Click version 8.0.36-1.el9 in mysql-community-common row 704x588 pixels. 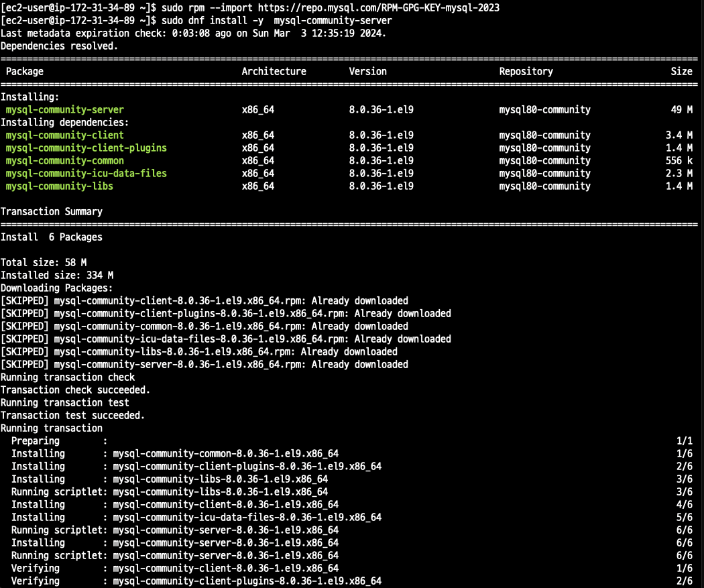click(x=382, y=161)
